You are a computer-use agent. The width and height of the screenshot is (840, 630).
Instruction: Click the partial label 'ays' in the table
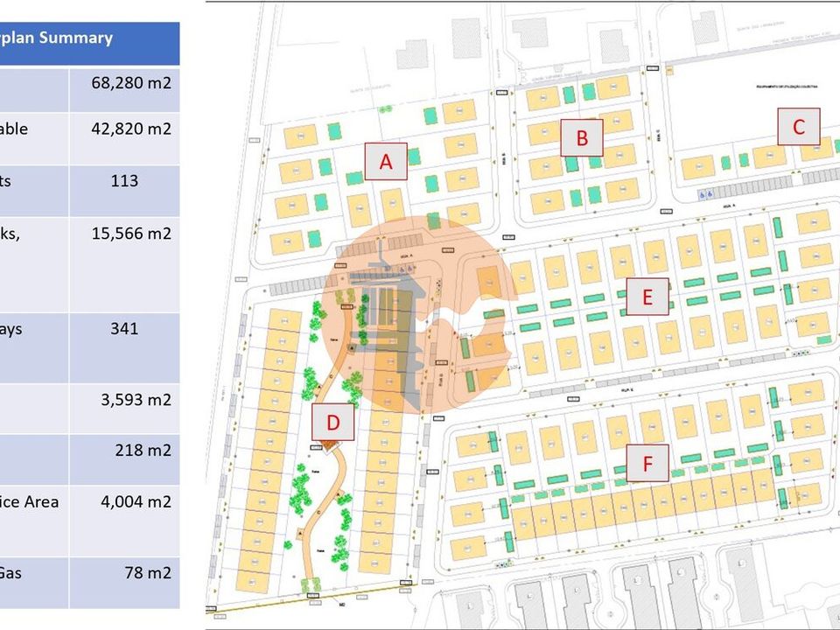(x=11, y=330)
